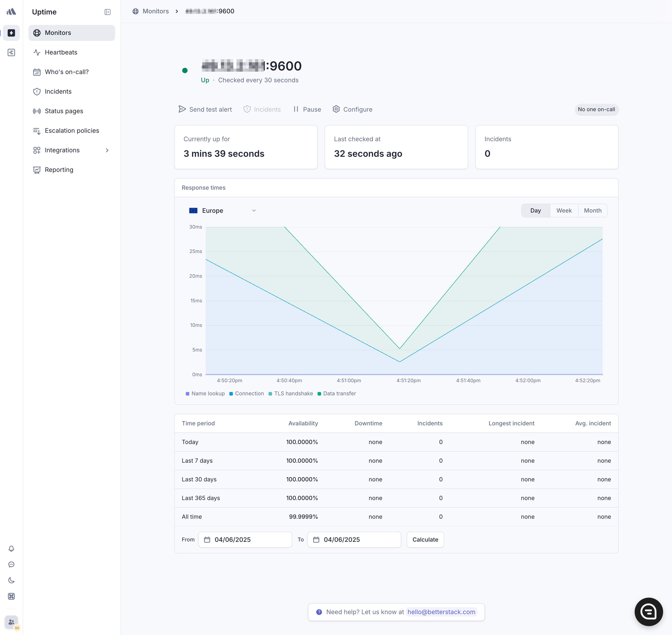Click the Calculate availability button
The image size is (672, 635).
click(425, 540)
